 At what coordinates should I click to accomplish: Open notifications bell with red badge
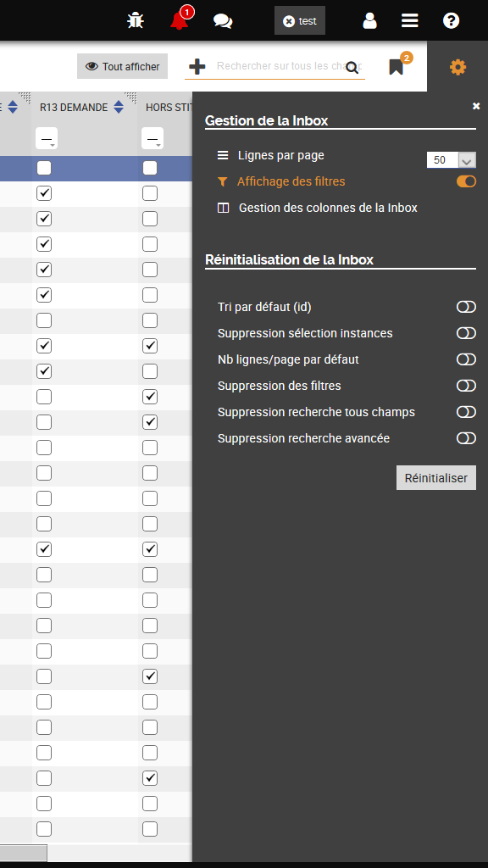[x=180, y=19]
